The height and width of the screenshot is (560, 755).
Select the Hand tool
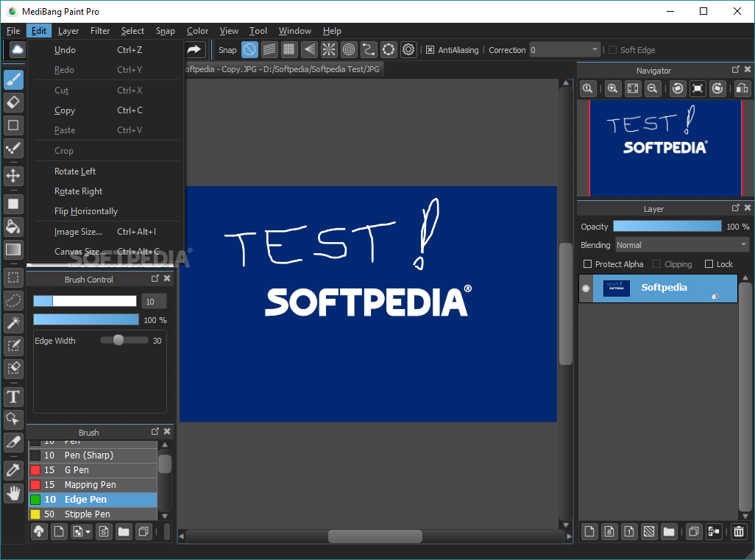tap(13, 493)
